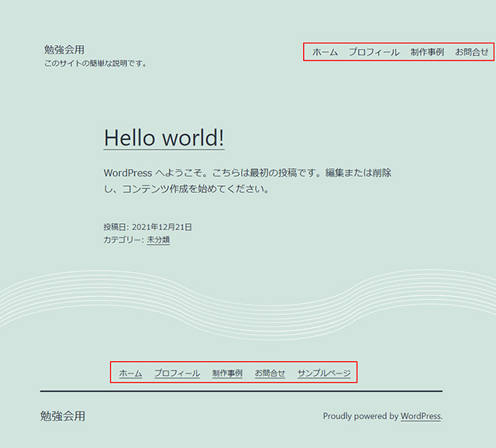Image resolution: width=496 pixels, height=448 pixels.
Task: Open ホーム in the header menu
Action: tap(325, 52)
